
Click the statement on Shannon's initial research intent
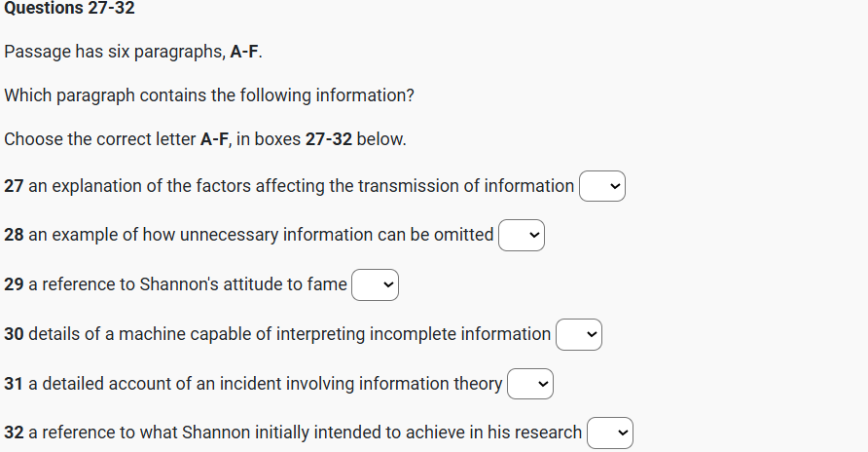coord(305,433)
